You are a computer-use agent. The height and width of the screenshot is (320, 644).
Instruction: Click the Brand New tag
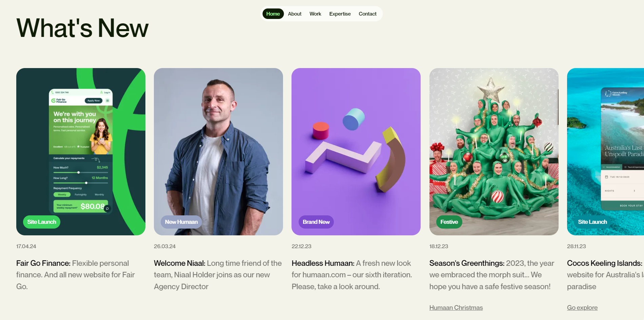click(x=316, y=222)
